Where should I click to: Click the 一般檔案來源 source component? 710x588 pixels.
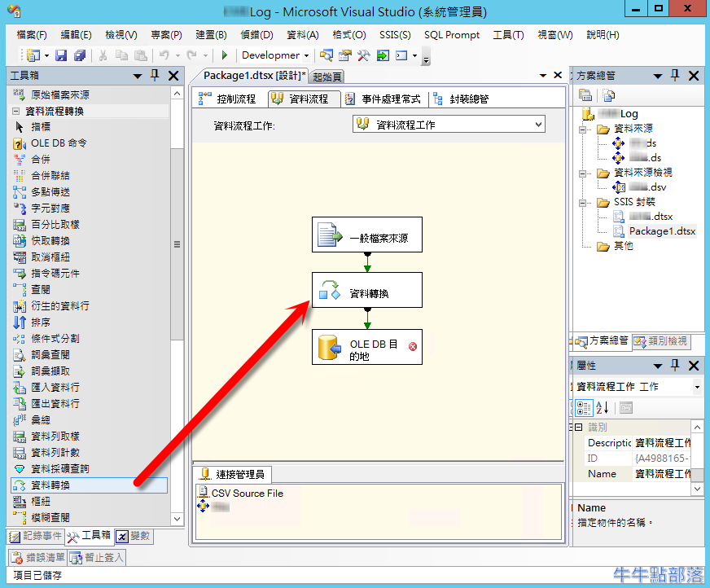[366, 235]
